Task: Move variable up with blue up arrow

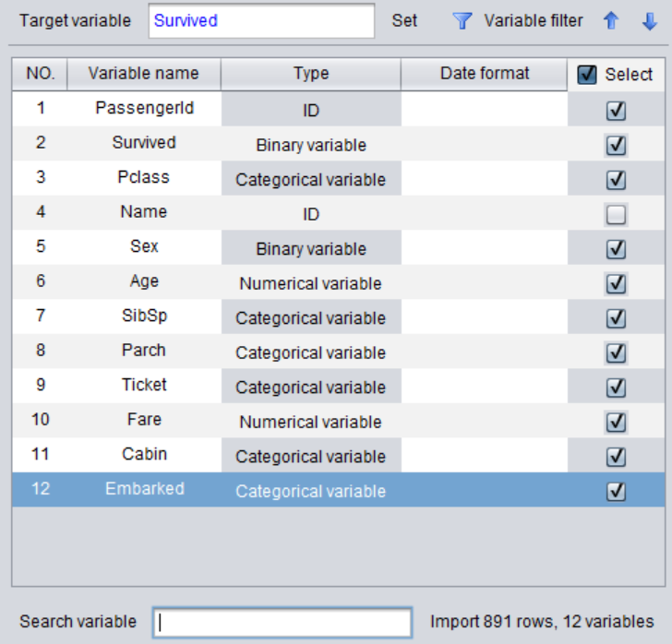Action: coord(610,21)
